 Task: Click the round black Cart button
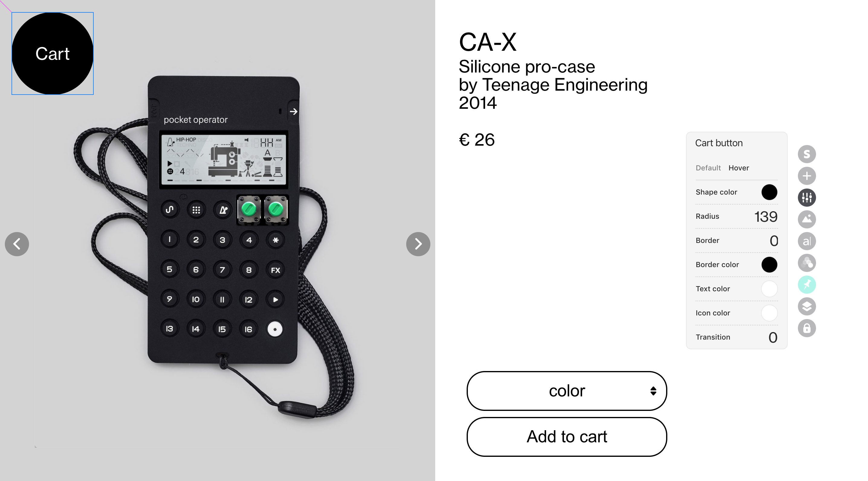tap(53, 53)
